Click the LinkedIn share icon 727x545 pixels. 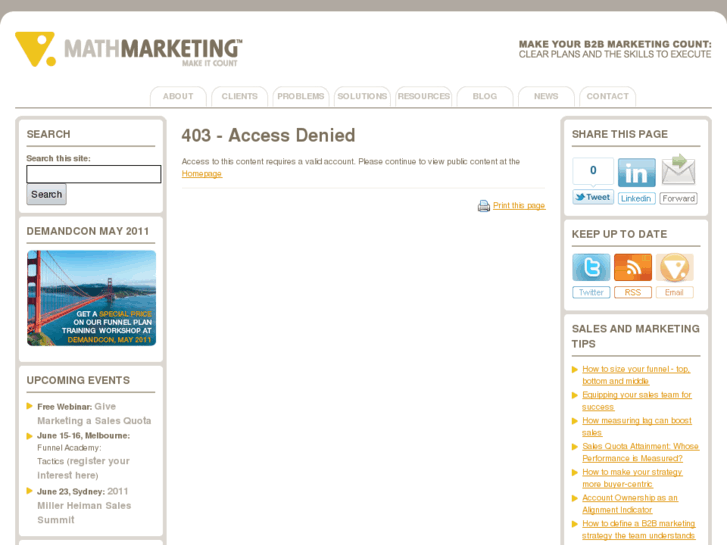pyautogui.click(x=637, y=172)
